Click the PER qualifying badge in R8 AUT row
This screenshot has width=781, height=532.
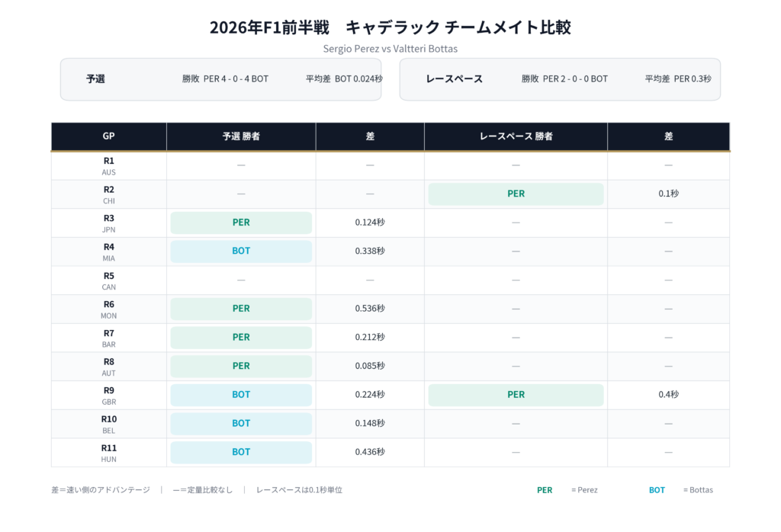click(x=241, y=367)
